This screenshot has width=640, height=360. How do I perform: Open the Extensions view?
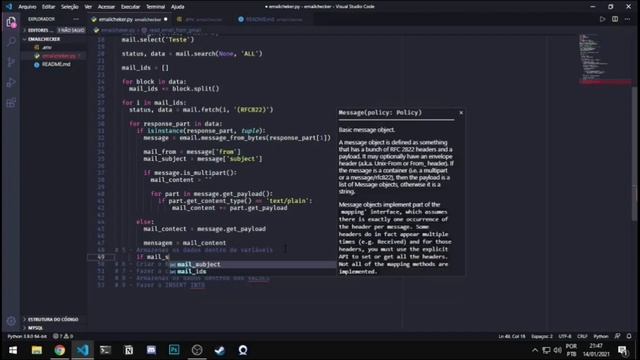tap(11, 102)
